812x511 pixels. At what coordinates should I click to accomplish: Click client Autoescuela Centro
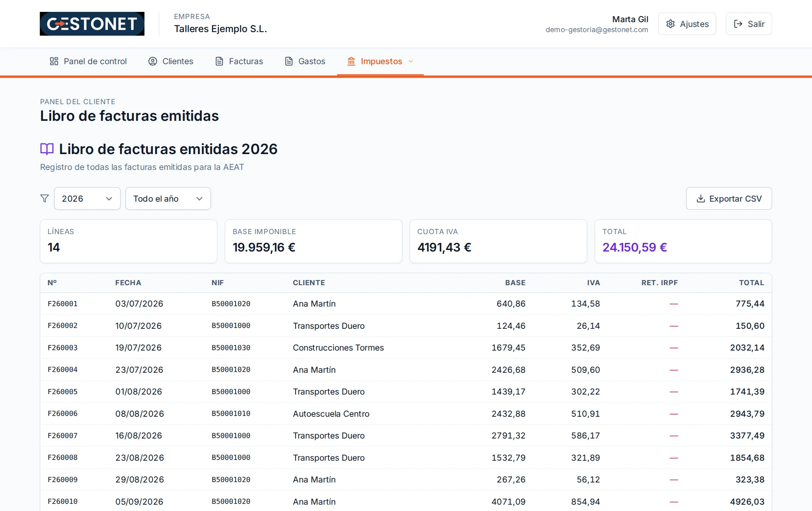331,414
